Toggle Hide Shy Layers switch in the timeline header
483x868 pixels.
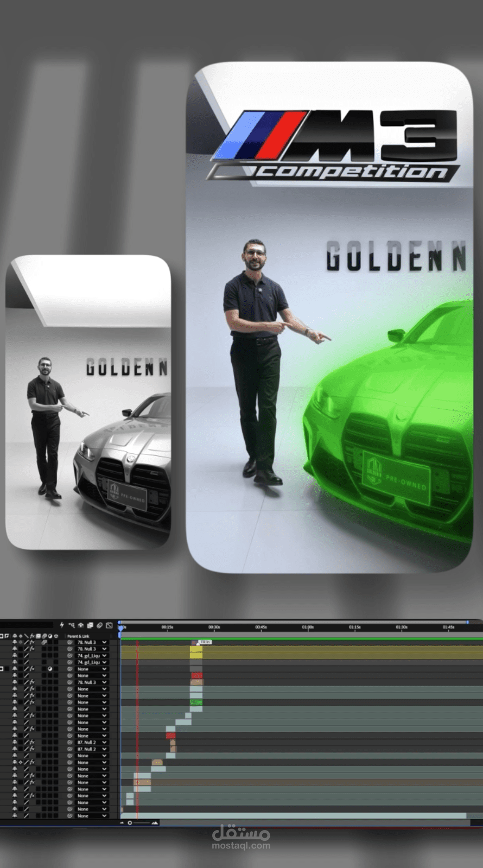[81, 625]
